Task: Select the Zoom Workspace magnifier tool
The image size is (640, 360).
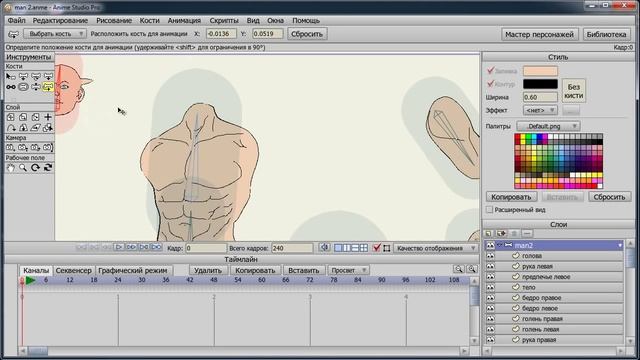Action: click(23, 167)
